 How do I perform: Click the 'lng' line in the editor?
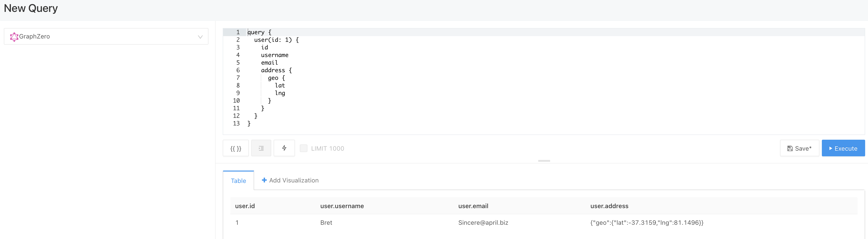pos(280,93)
